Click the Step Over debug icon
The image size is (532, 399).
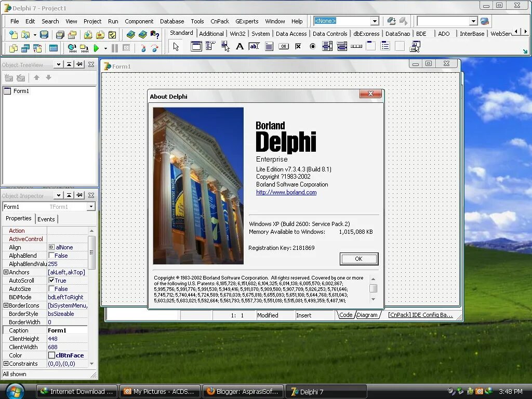pos(155,48)
